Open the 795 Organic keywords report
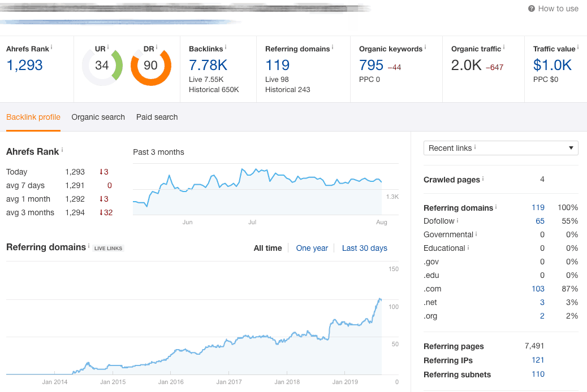 pyautogui.click(x=372, y=65)
